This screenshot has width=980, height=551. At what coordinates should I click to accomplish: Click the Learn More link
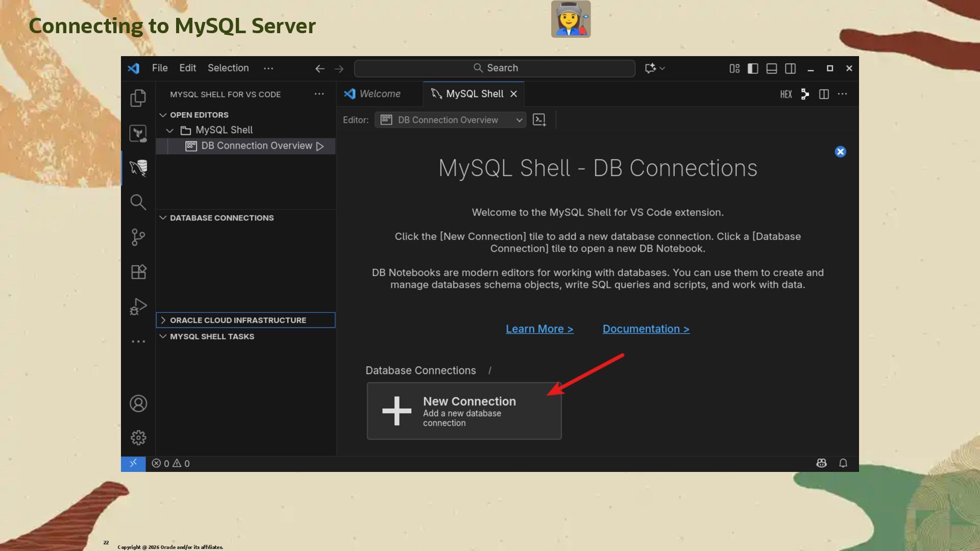click(540, 329)
